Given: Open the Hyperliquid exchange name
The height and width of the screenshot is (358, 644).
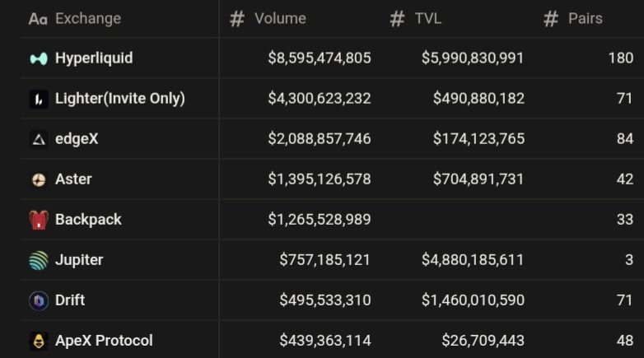Looking at the screenshot, I should (94, 58).
